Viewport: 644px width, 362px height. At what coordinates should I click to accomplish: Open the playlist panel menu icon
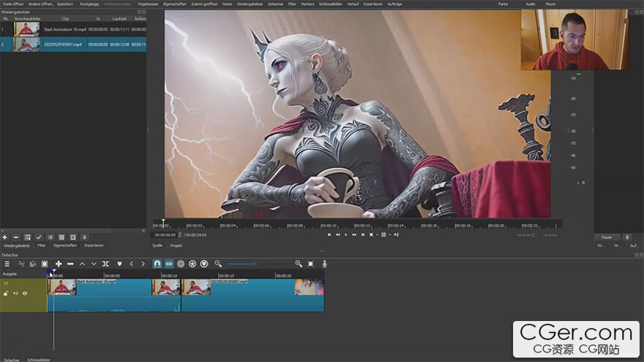click(84, 237)
